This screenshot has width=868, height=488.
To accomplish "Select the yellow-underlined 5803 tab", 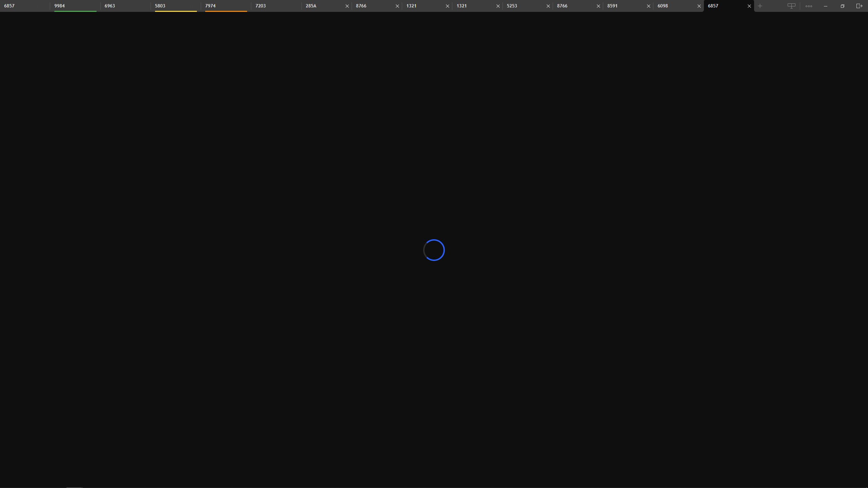I will (176, 6).
